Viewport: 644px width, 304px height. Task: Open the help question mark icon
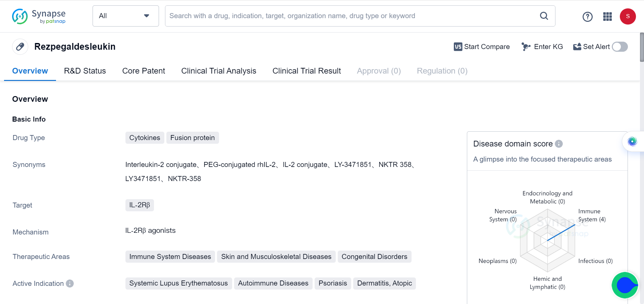click(x=587, y=16)
